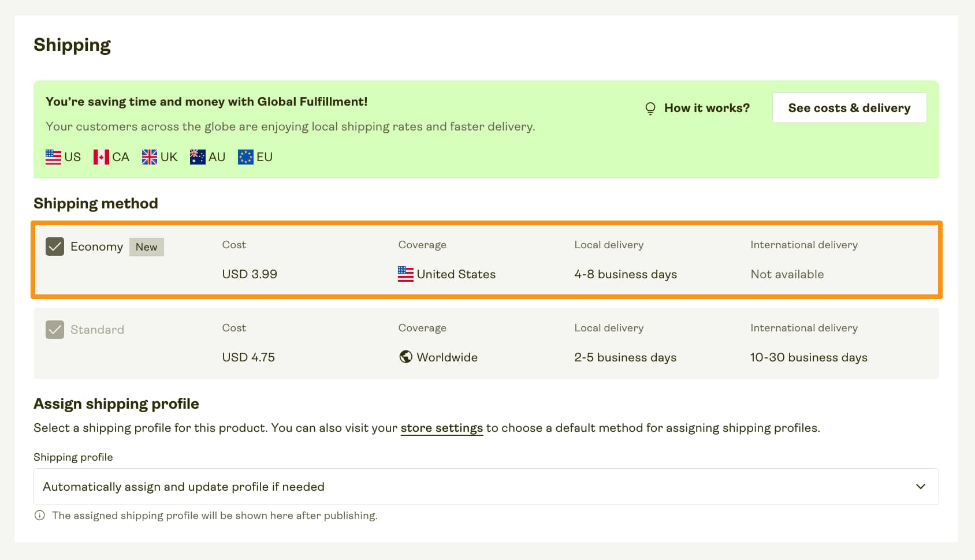
Task: Click the Australia flag icon
Action: click(x=197, y=156)
